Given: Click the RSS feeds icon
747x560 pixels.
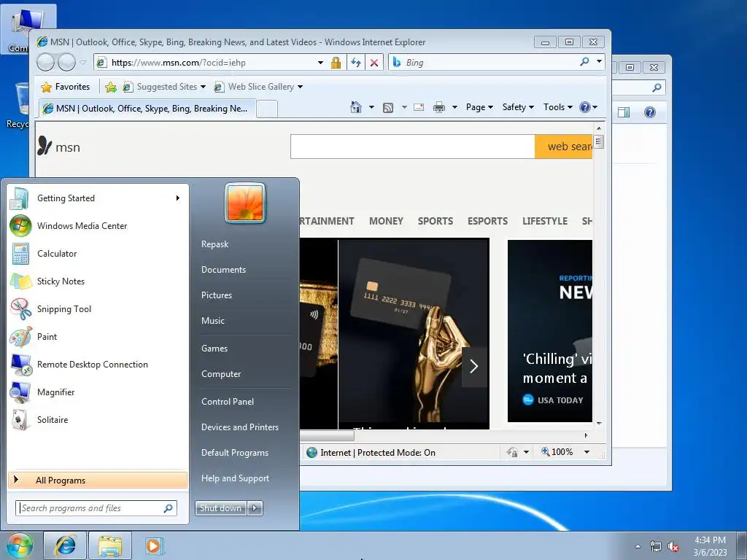Looking at the screenshot, I should pyautogui.click(x=388, y=108).
